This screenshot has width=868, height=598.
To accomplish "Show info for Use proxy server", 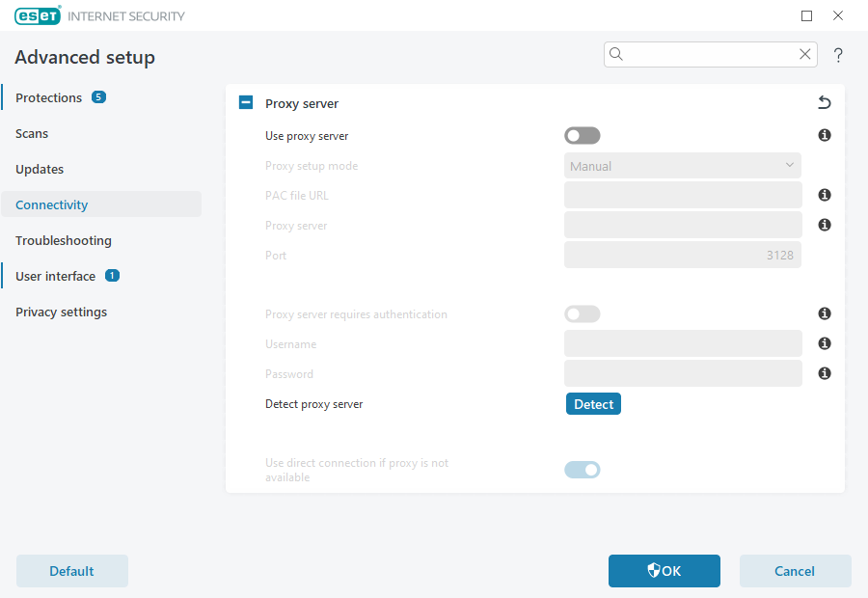I will (825, 135).
